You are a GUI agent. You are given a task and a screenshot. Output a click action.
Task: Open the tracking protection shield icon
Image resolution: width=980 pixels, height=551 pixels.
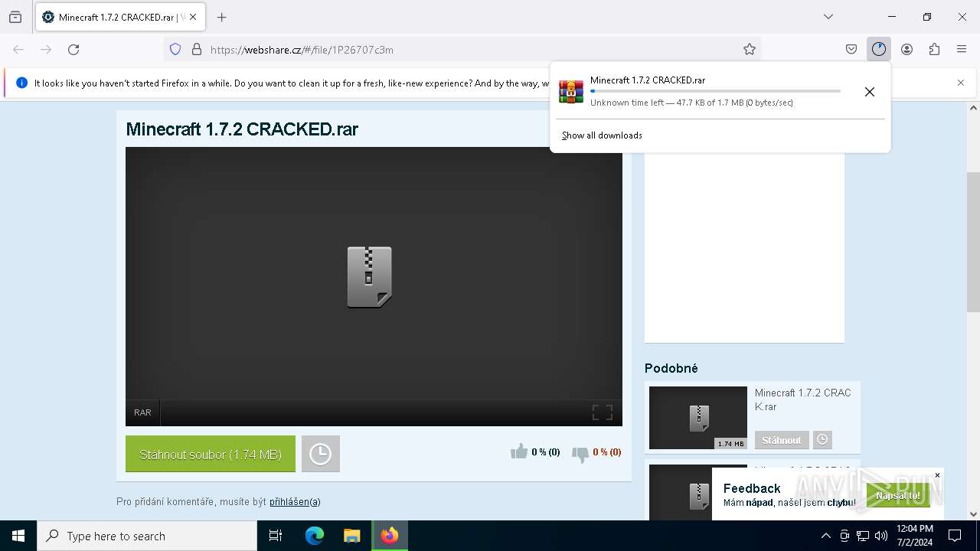click(175, 49)
